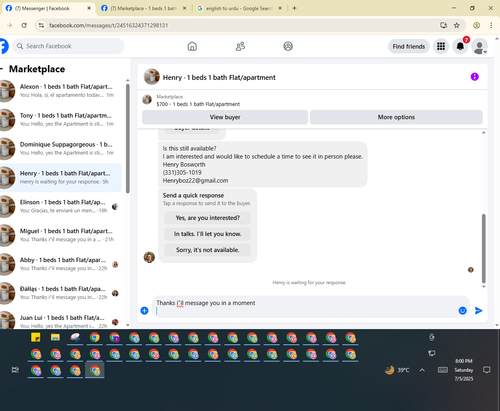Send quick reply In talks. I'll let you know.
The image size is (500, 411).
click(208, 234)
